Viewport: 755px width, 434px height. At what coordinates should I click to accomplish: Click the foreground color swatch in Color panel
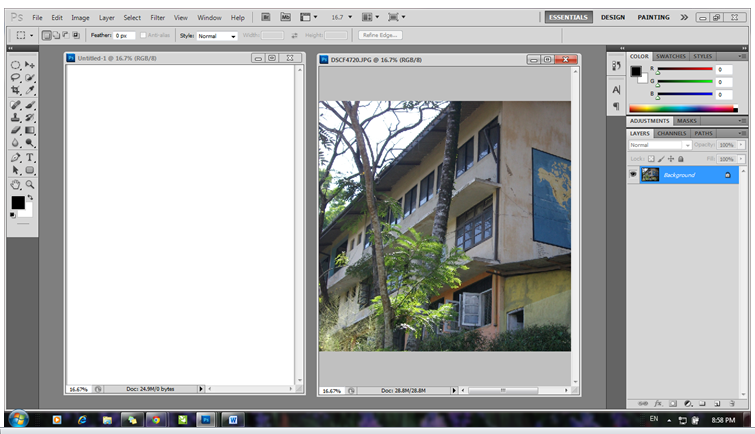tap(636, 71)
